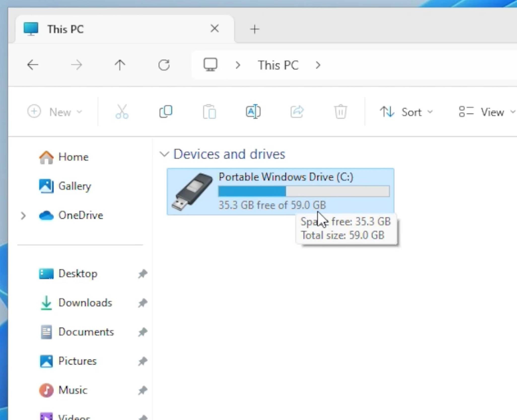Add a new File Explorer tab
Viewport: 517px width, 420px height.
click(255, 29)
